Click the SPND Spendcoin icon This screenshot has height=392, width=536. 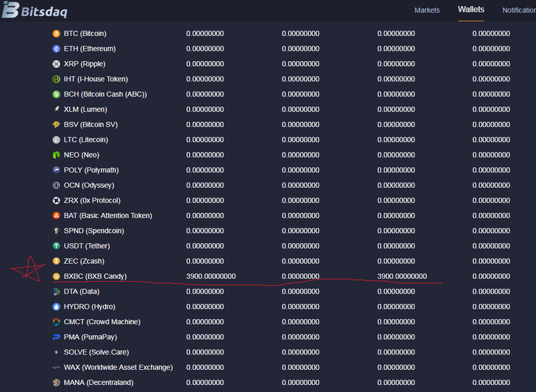[x=56, y=231]
